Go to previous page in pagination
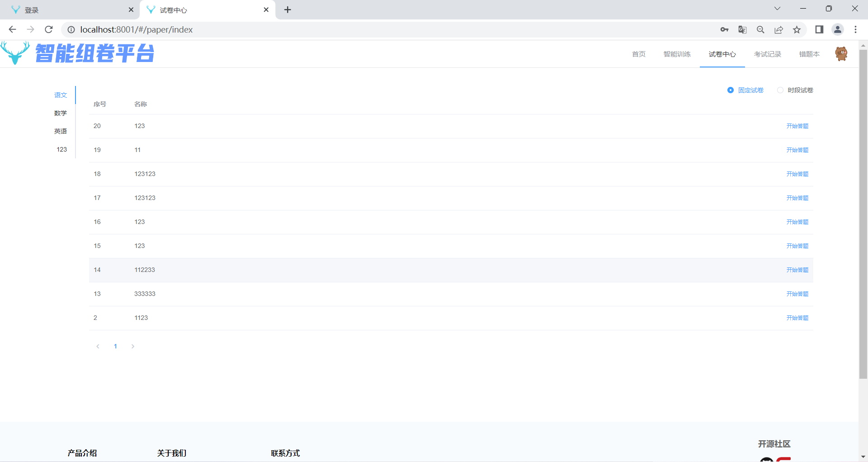The height and width of the screenshot is (462, 868). [98, 346]
